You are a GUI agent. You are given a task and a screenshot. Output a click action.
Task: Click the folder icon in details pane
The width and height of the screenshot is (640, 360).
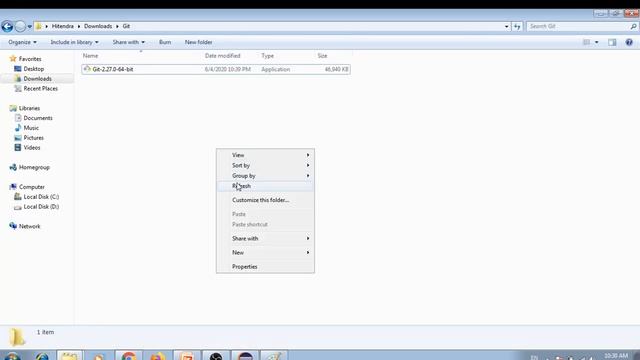pos(17,337)
